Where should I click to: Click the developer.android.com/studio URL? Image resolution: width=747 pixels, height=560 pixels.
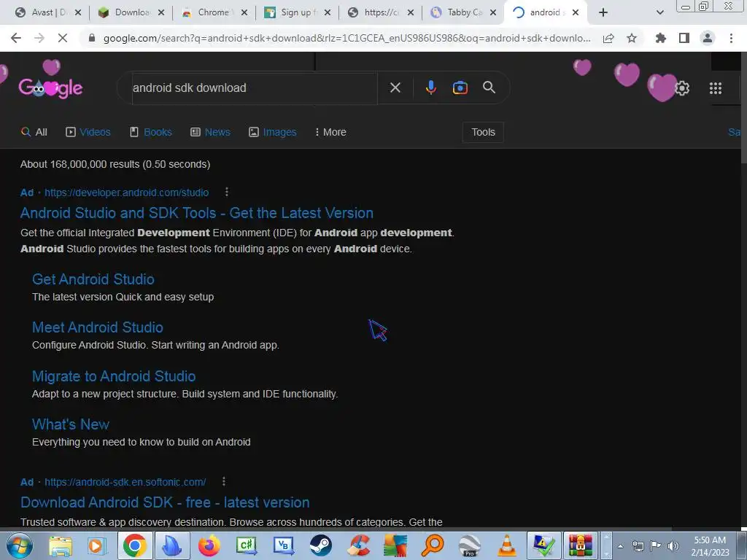(127, 192)
